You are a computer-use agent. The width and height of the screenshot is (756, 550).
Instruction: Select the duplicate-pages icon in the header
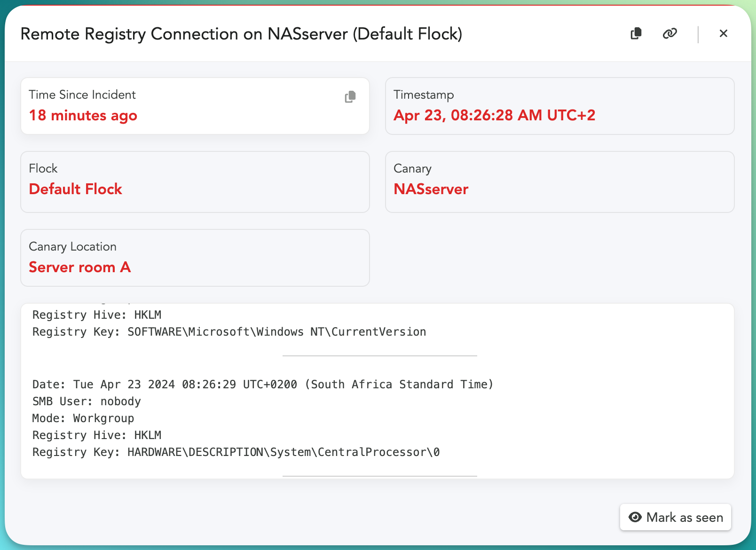636,33
